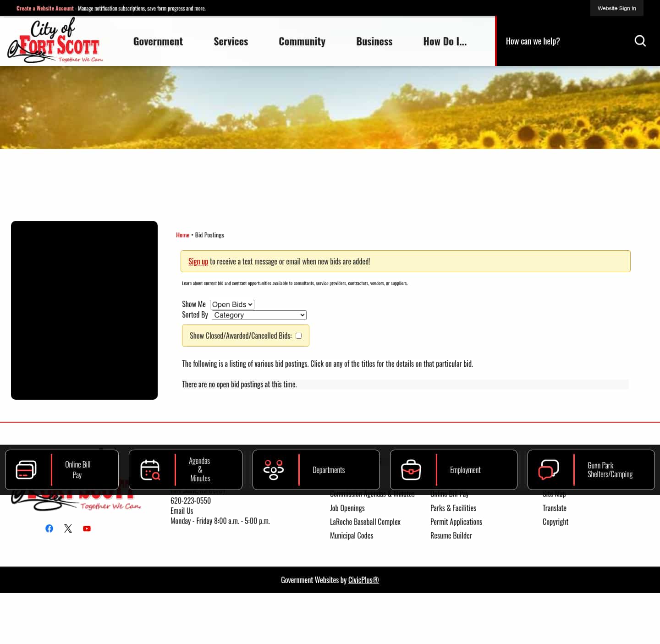Open the Create a Website Account link
The width and height of the screenshot is (660, 644).
[45, 8]
